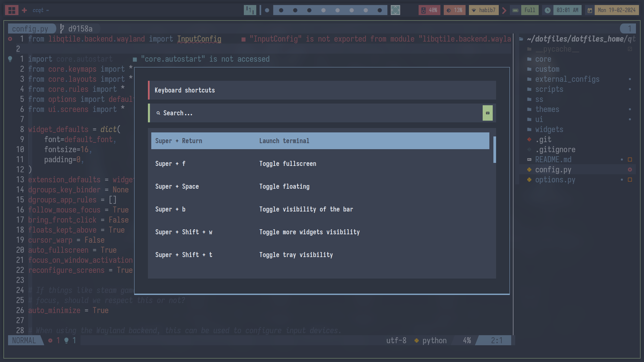Screen dimensions: 644x362
Task: Open the .git entry in file tree
Action: (543, 139)
